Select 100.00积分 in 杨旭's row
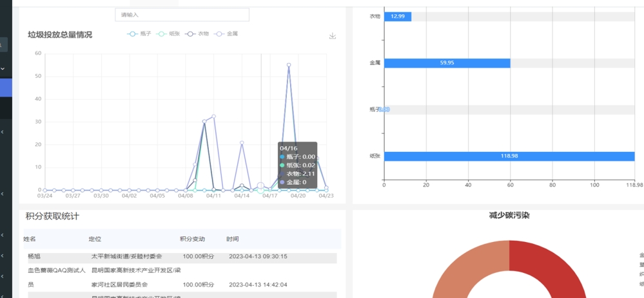 (x=199, y=257)
